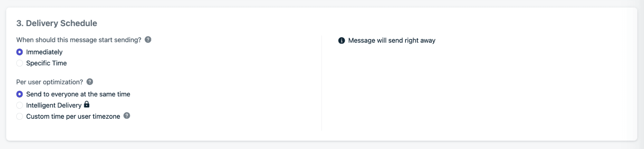The width and height of the screenshot is (644, 149).
Task: Click the lock icon beside Intelligent Delivery
Action: tap(87, 105)
